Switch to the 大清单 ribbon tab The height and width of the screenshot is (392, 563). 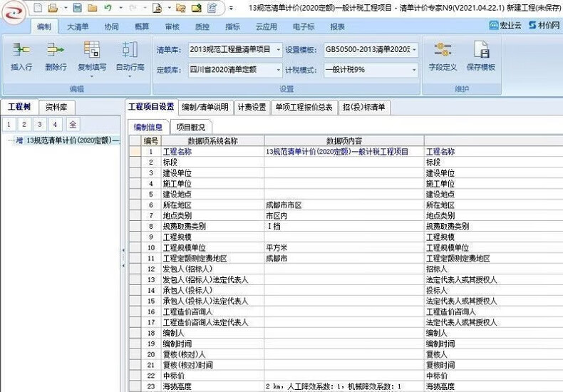coord(78,26)
